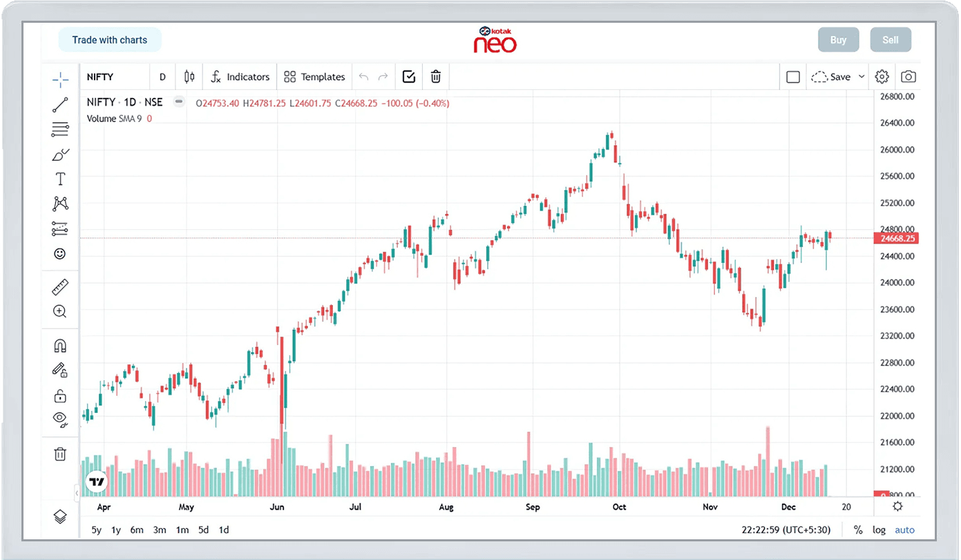
Task: Open chart settings gear icon
Action: click(882, 77)
